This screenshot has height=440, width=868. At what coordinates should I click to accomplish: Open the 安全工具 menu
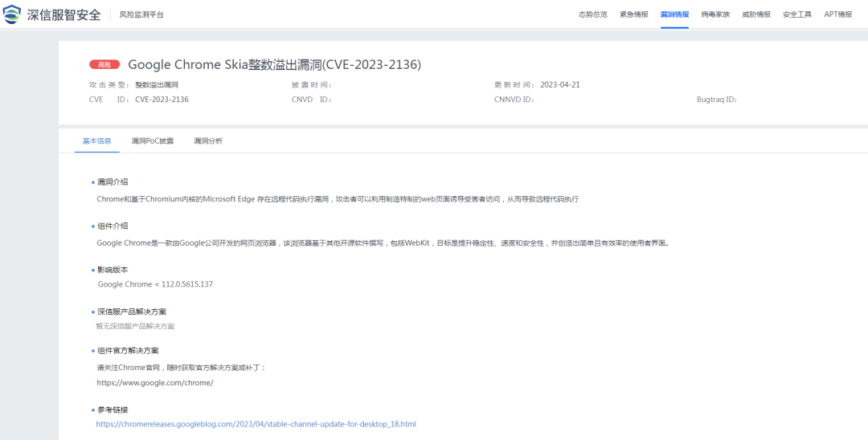pyautogui.click(x=797, y=14)
